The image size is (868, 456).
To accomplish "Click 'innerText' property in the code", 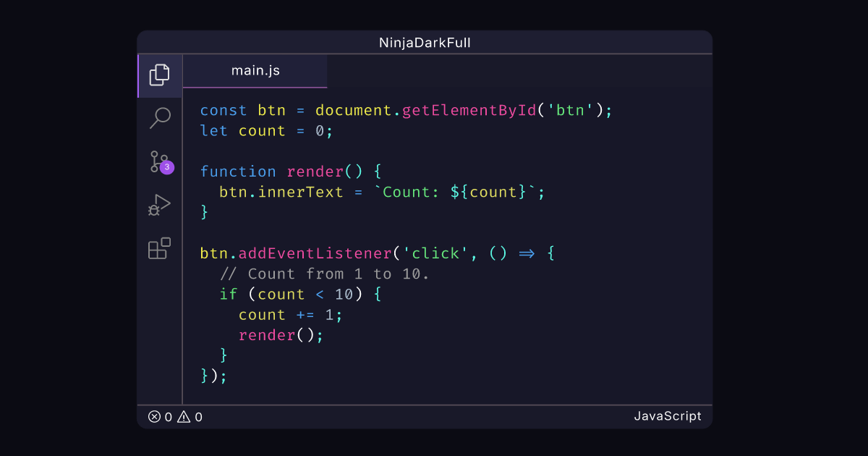I will tap(300, 192).
